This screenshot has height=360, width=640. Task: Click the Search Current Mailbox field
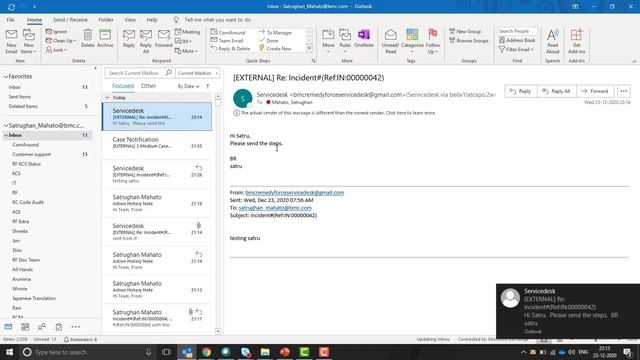click(140, 73)
